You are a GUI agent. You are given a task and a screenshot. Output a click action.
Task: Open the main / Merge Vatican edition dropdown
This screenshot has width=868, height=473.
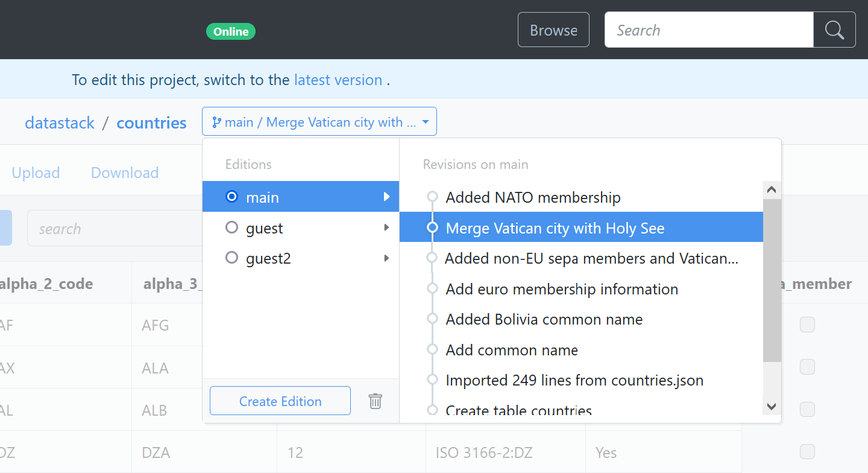click(x=319, y=122)
